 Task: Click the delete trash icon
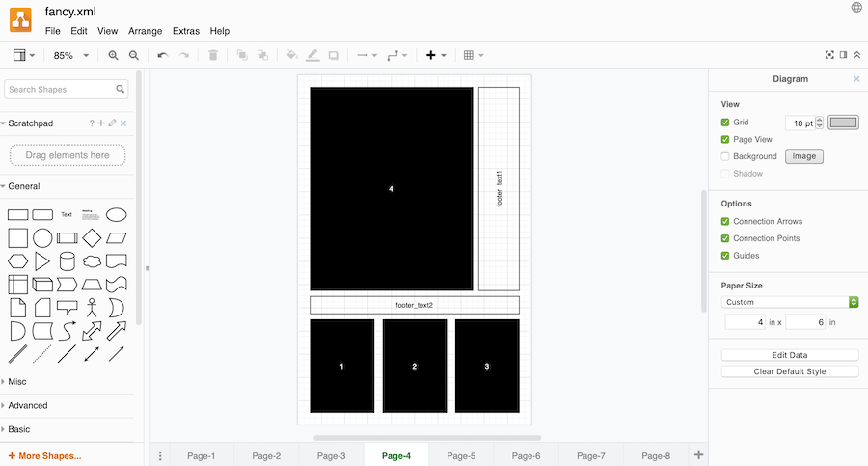click(x=213, y=55)
